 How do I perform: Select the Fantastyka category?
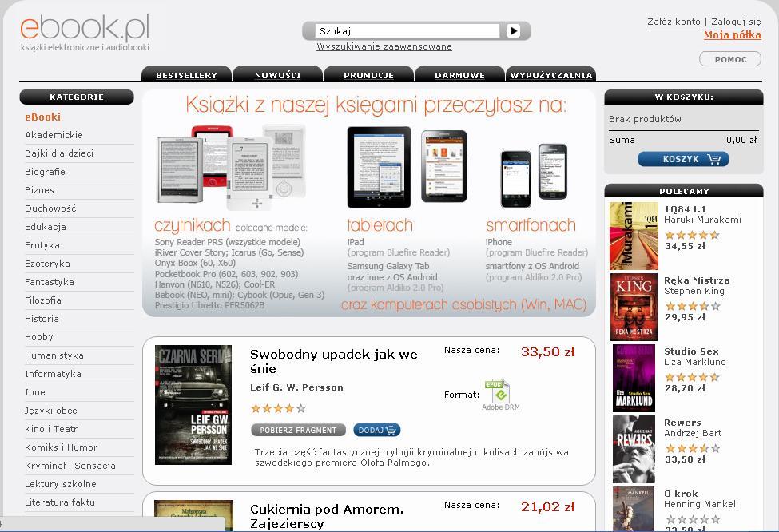[50, 282]
